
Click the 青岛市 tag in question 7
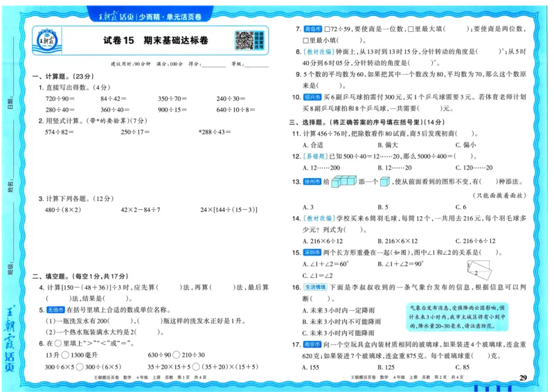click(313, 29)
